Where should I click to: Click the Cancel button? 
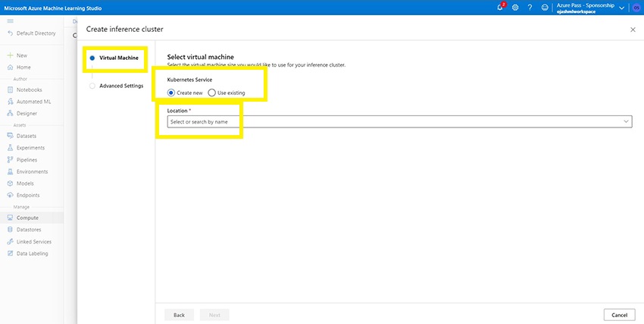coord(619,315)
